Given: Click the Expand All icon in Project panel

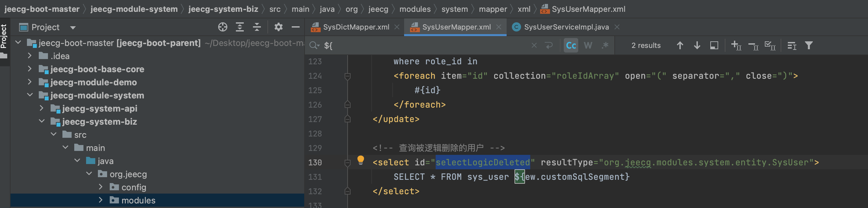Looking at the screenshot, I should [240, 27].
